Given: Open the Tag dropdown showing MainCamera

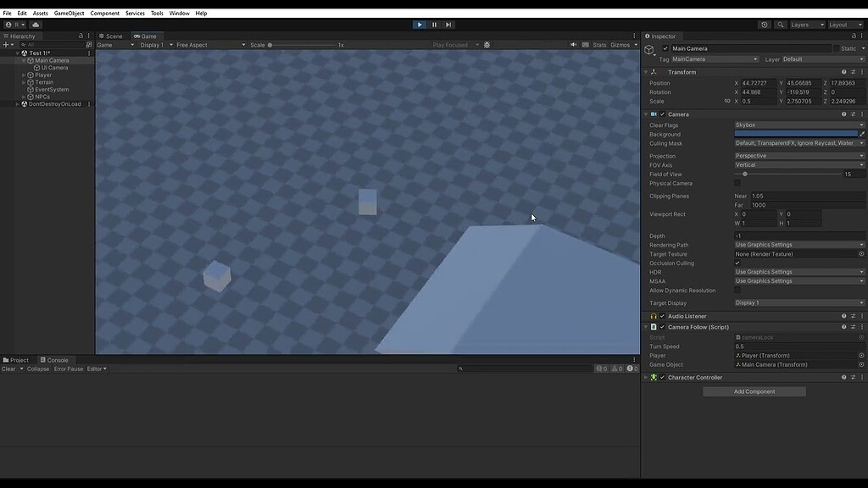Looking at the screenshot, I should [x=712, y=59].
